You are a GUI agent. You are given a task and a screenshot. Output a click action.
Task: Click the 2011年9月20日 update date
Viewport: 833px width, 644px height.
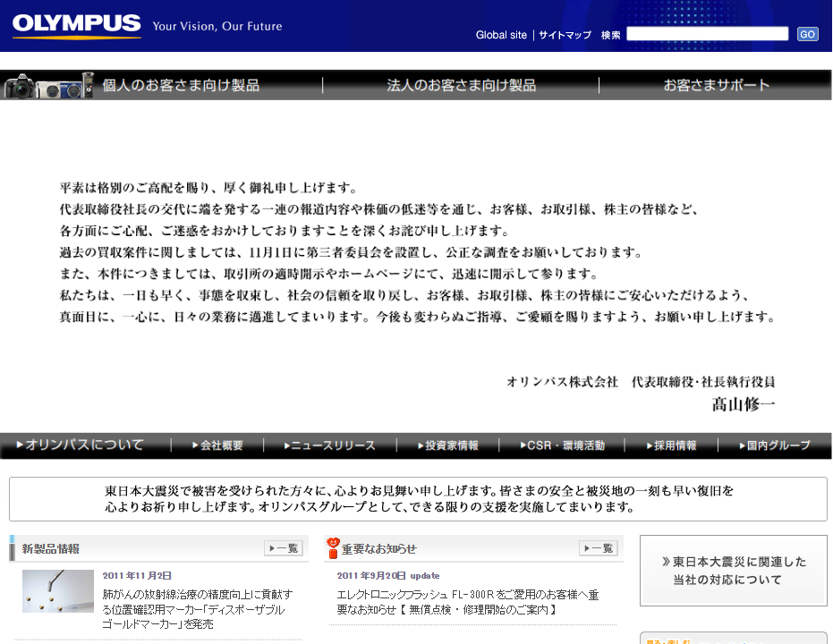(388, 575)
